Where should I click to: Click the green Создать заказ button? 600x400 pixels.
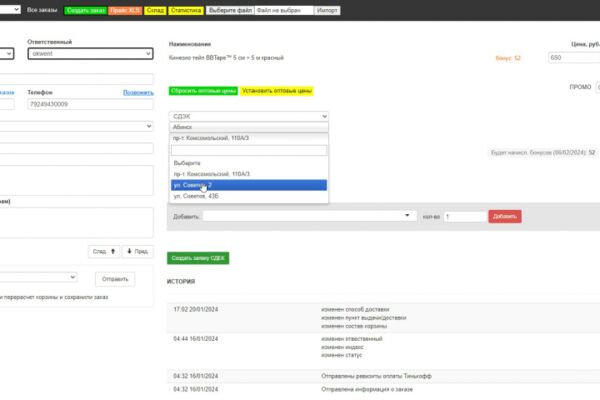coord(86,10)
